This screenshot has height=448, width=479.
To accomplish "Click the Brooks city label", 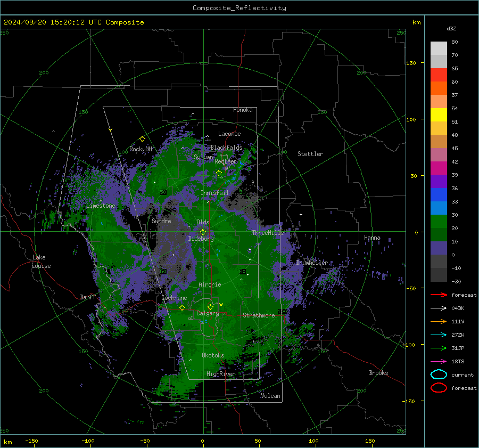I will point(378,373).
